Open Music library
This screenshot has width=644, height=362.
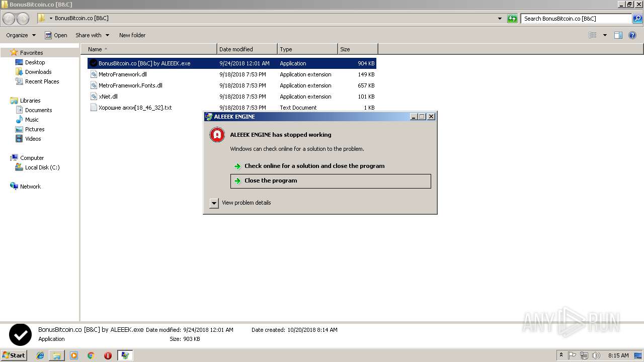click(32, 120)
